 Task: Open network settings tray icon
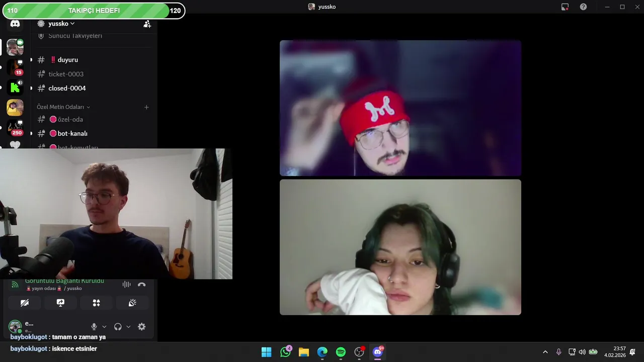[572, 352]
